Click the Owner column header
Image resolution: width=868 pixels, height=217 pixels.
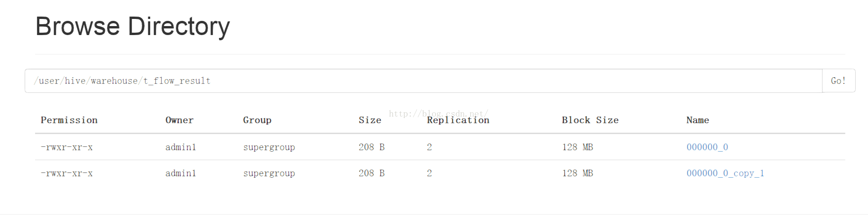tap(180, 120)
